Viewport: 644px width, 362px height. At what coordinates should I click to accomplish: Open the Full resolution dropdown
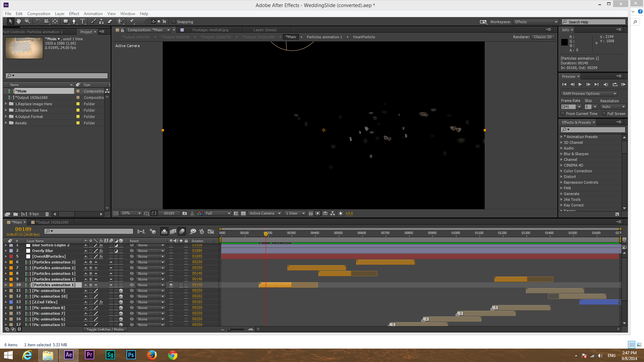tap(218, 213)
